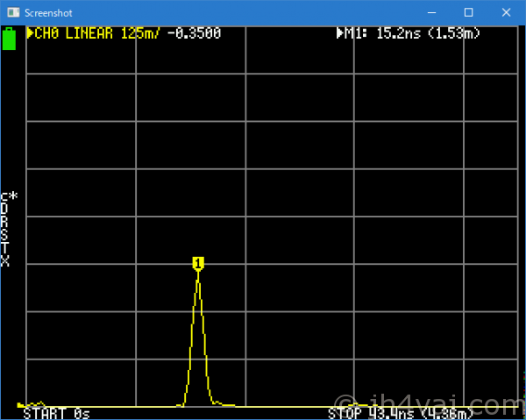
Task: Click the START 0s label
Action: point(56,413)
